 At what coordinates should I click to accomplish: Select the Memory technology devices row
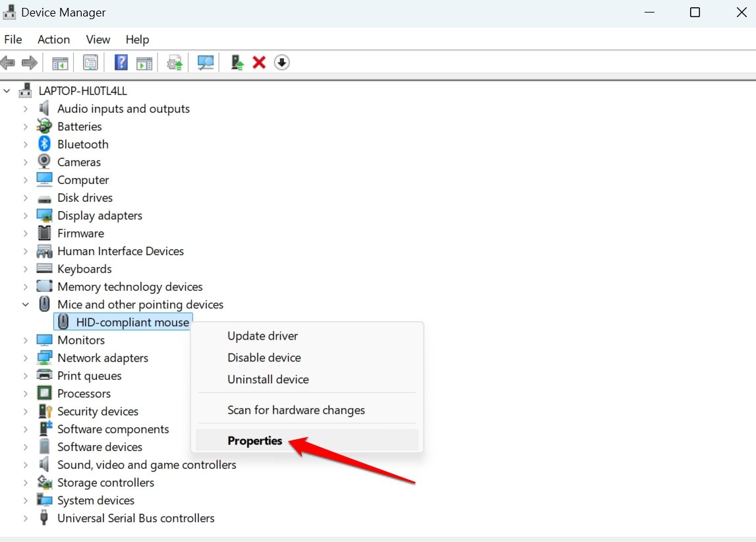click(130, 287)
